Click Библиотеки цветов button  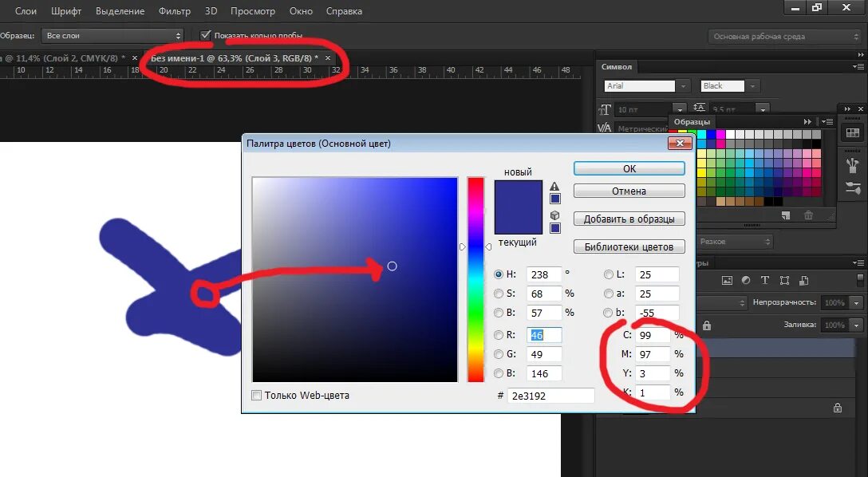(x=629, y=246)
